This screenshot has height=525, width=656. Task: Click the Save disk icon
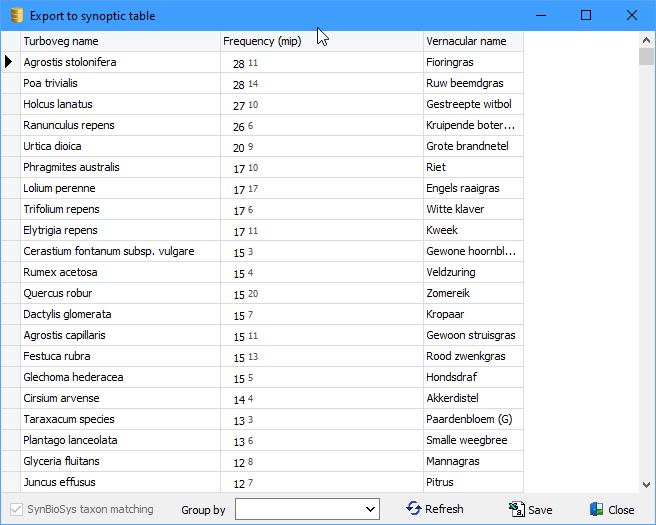(516, 509)
